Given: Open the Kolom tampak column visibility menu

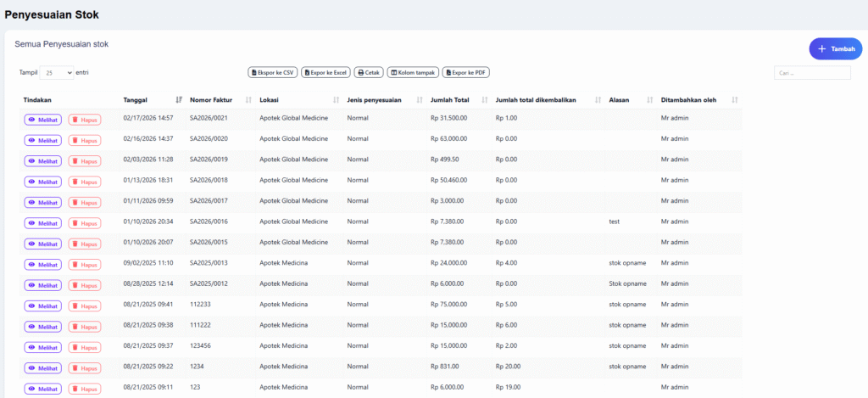Looking at the screenshot, I should [x=413, y=73].
